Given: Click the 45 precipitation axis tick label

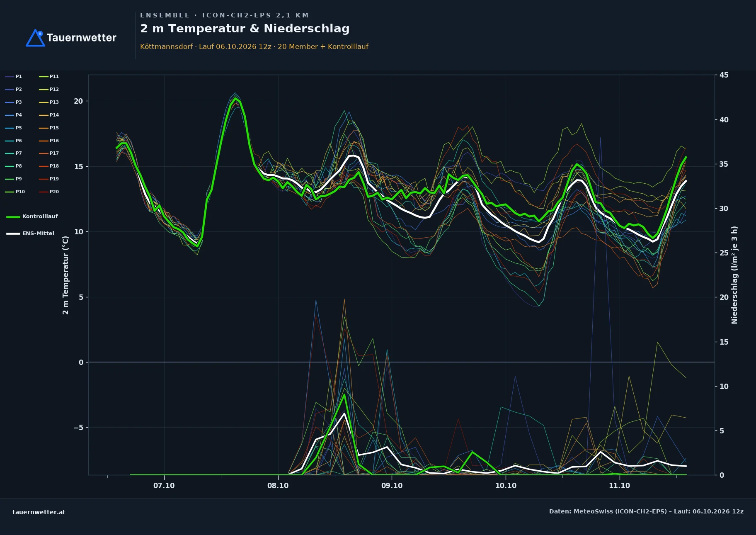Looking at the screenshot, I should click(724, 75).
